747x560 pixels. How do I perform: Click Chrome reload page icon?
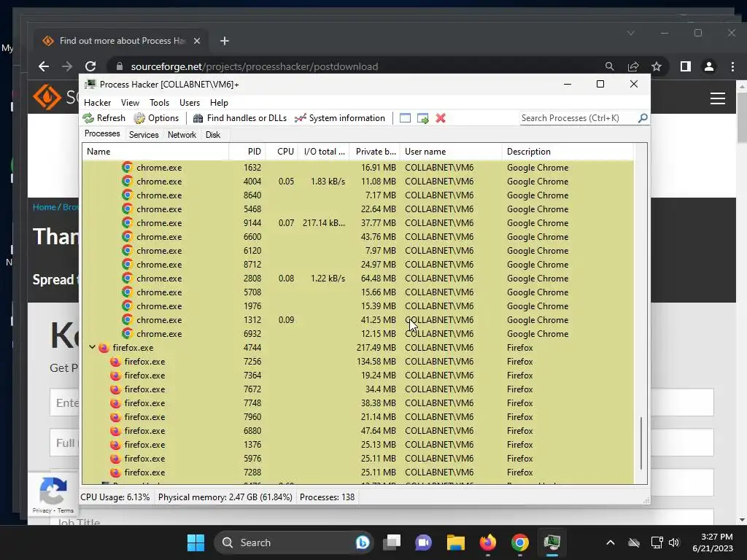coord(90,66)
